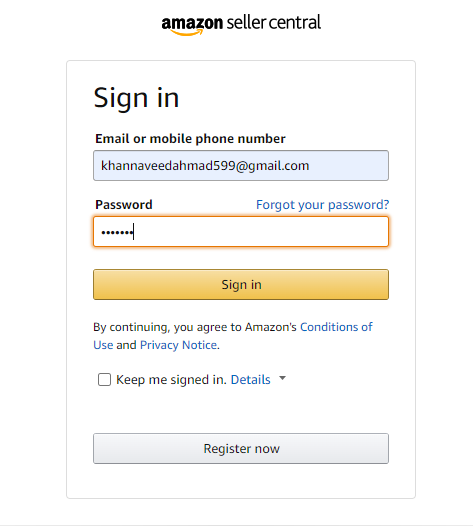Click inside the Password input field
Image resolution: width=473 pixels, height=526 pixels.
click(x=241, y=232)
